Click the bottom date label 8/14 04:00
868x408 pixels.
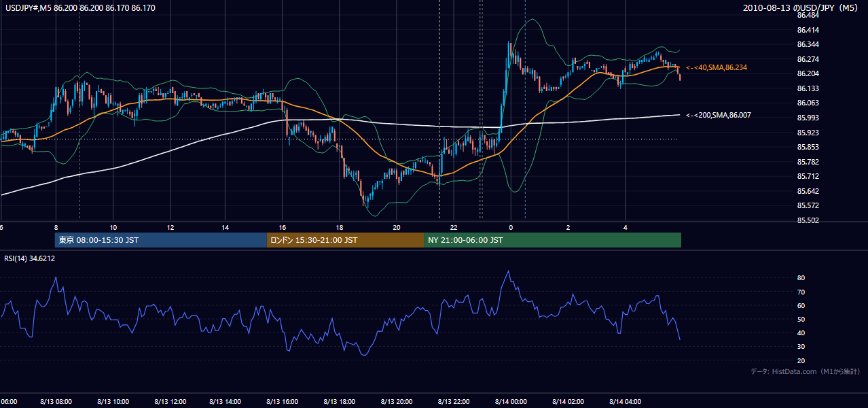pyautogui.click(x=624, y=401)
